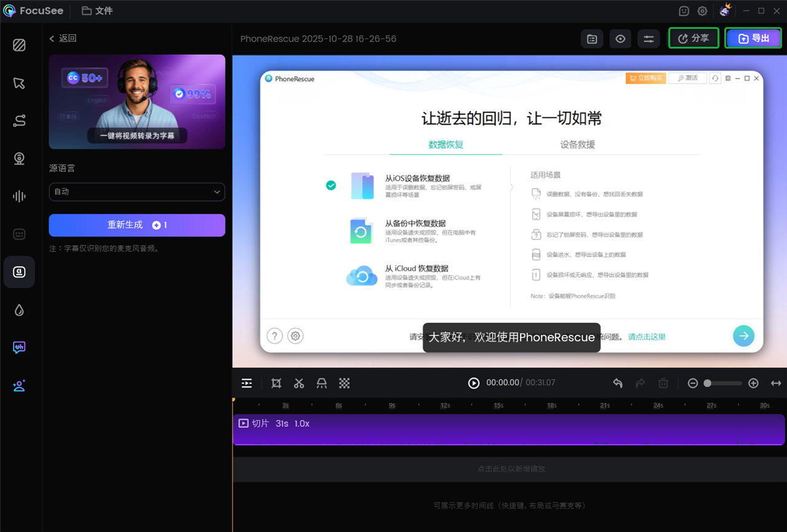This screenshot has width=787, height=532.
Task: Open the striped background settings in sidebar
Action: point(19,45)
